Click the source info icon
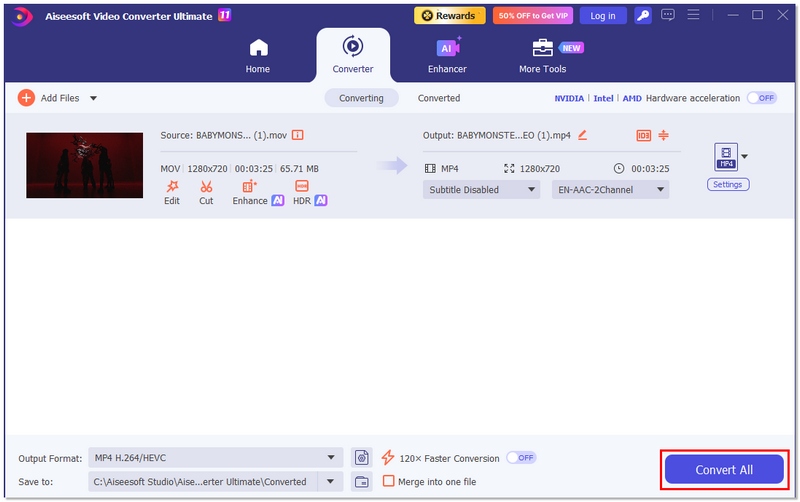The image size is (800, 502). point(297,135)
